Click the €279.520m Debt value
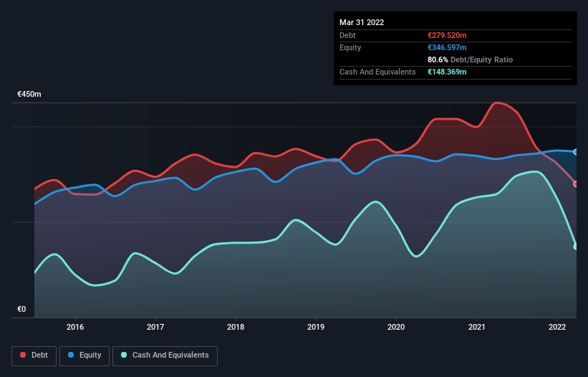This screenshot has height=377, width=588. [447, 35]
